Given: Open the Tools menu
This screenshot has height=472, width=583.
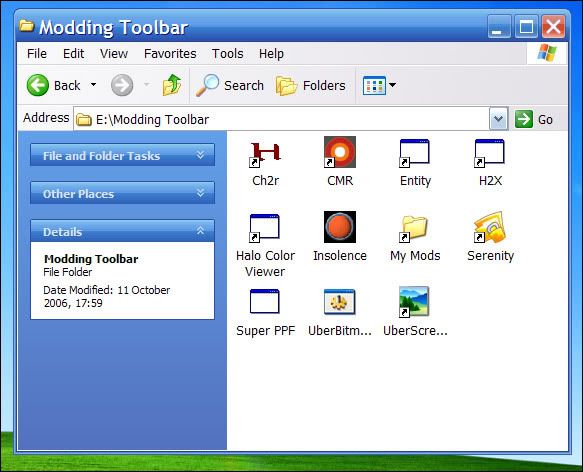Looking at the screenshot, I should point(228,54).
